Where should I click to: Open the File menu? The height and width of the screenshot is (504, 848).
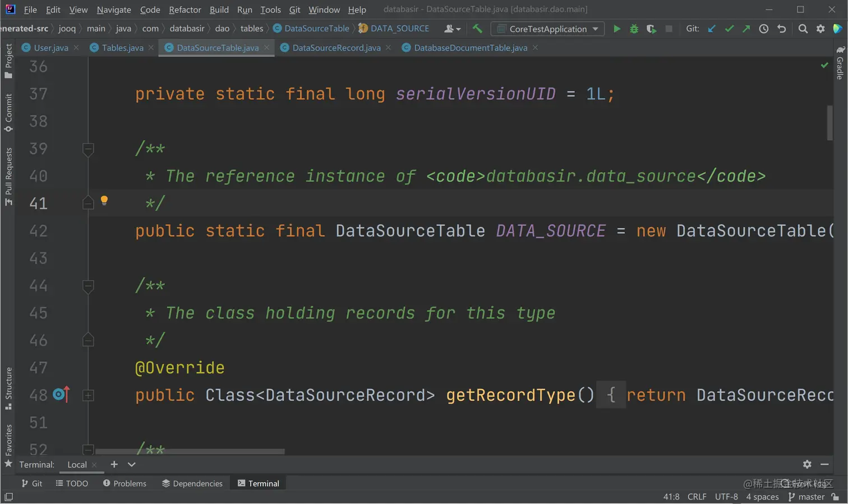[30, 10]
